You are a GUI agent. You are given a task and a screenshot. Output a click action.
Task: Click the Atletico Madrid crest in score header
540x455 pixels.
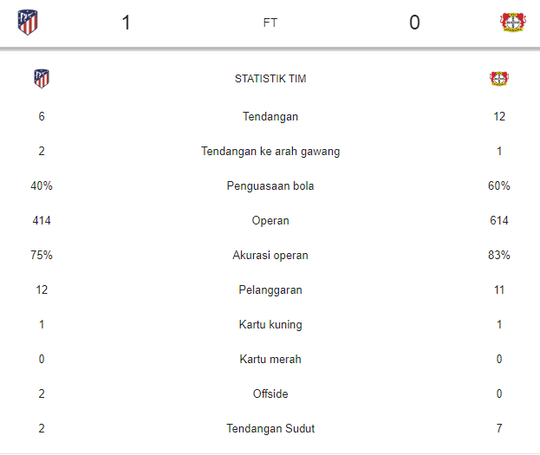28,22
